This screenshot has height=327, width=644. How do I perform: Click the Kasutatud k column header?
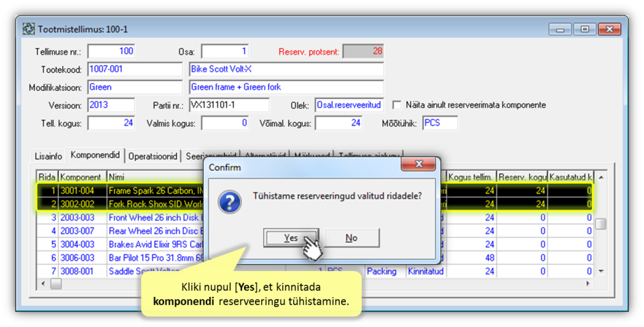(570, 177)
